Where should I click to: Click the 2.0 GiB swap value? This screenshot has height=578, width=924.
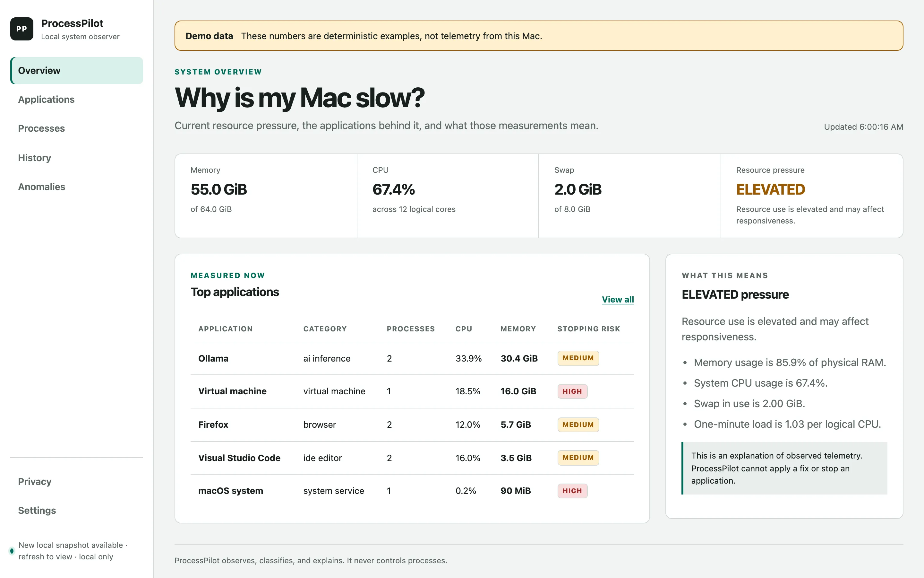pyautogui.click(x=578, y=189)
